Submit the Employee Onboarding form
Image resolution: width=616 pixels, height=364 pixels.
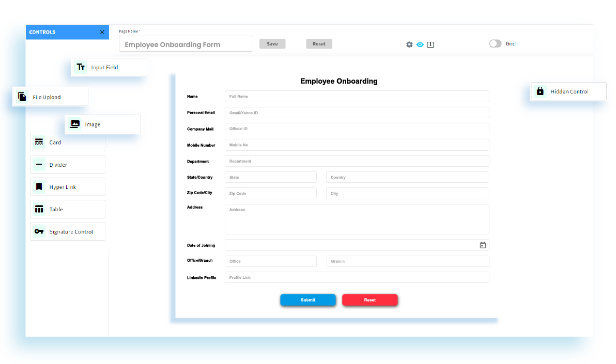(308, 300)
